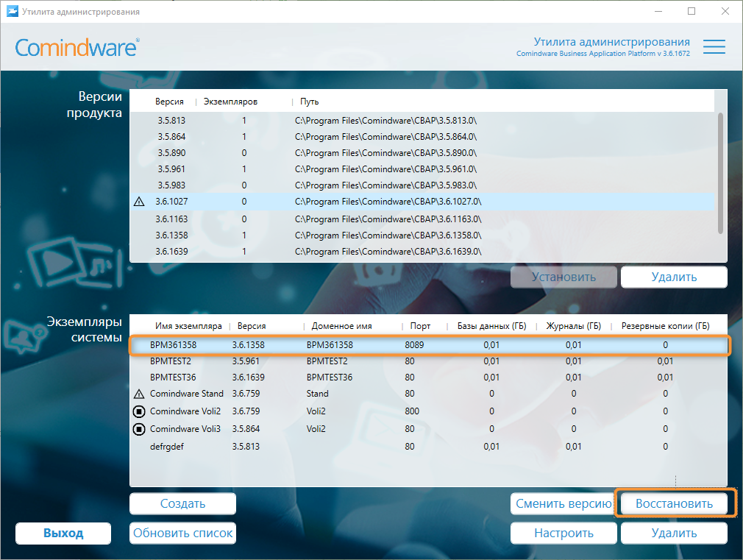The width and height of the screenshot is (743, 560).
Task: Click the Базы данных (ГБ) column header
Action: pos(491,326)
